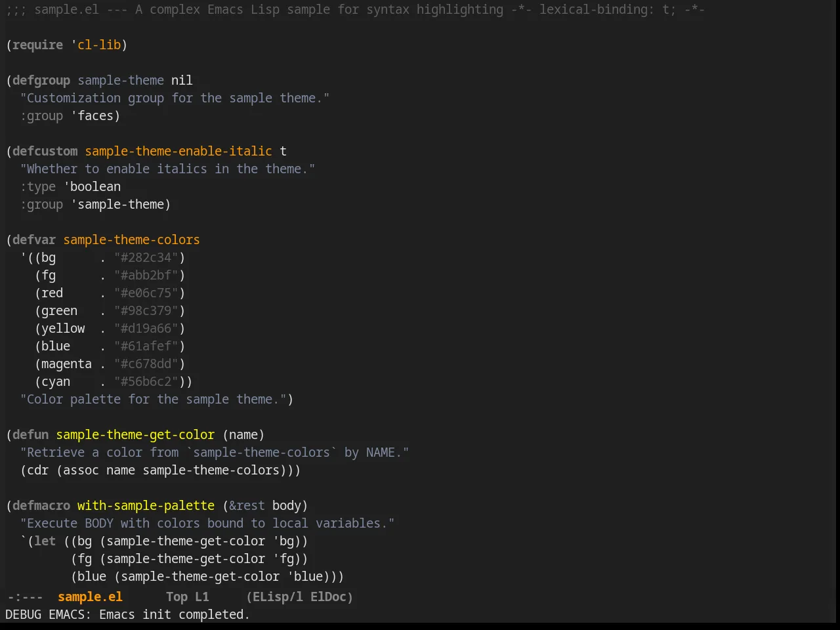
Task: Click the 'defvar' keyword
Action: click(34, 240)
